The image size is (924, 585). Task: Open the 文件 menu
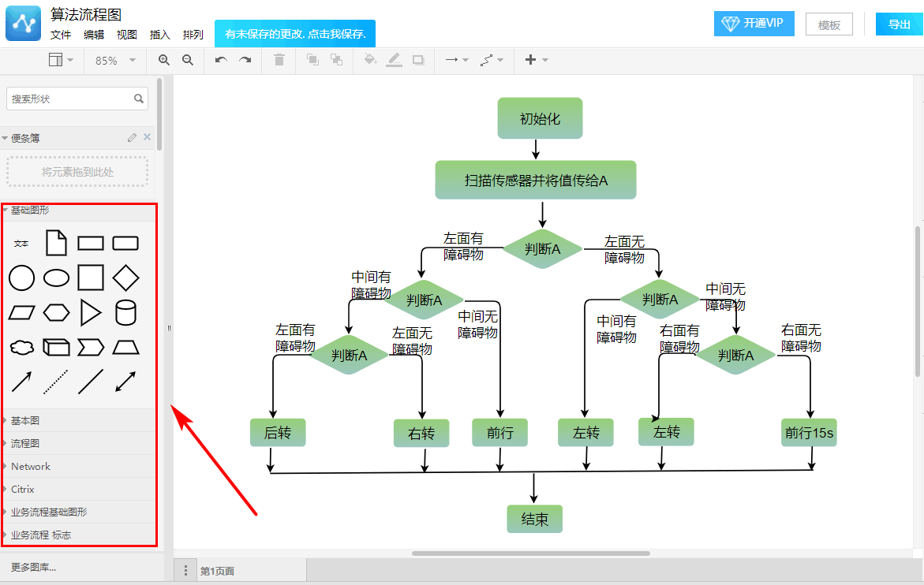[61, 35]
